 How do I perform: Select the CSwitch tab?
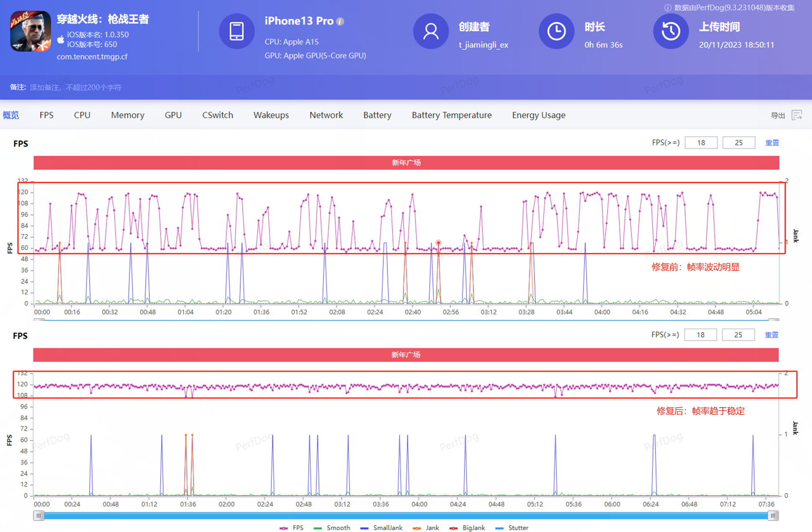coord(218,115)
